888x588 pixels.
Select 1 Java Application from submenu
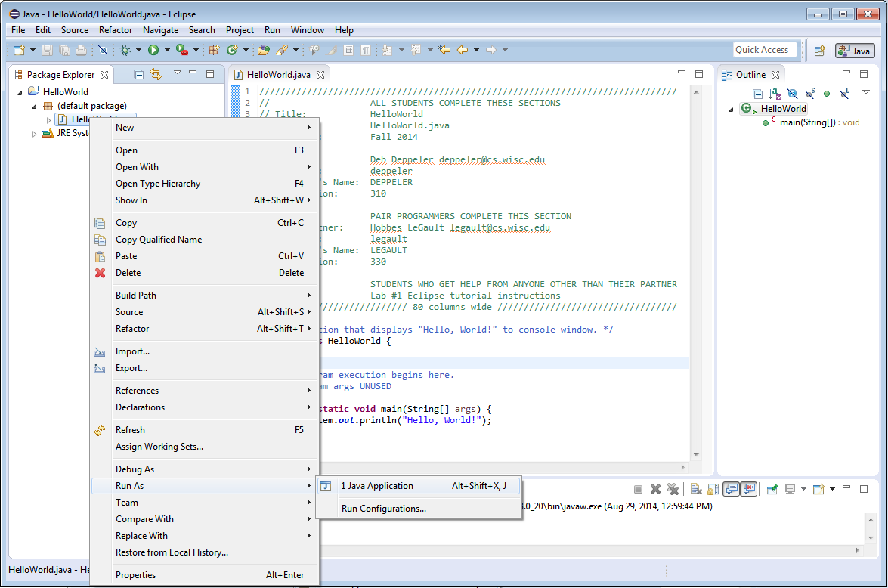(377, 486)
